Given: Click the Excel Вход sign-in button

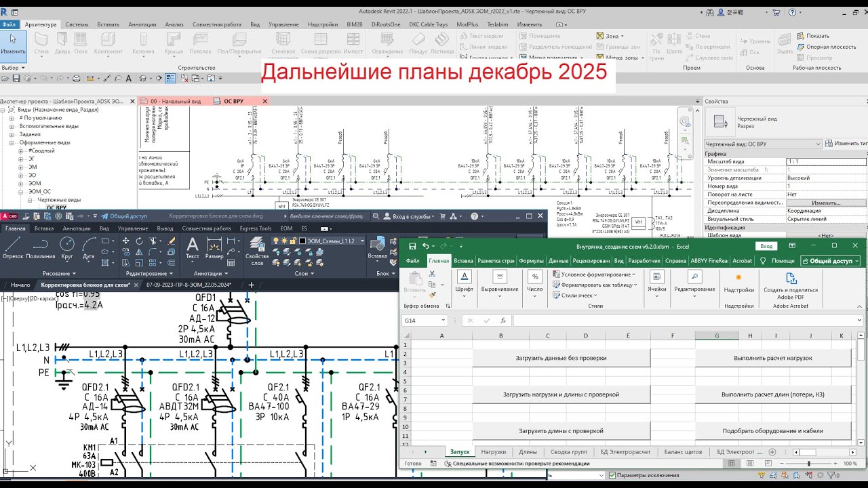Looking at the screenshot, I should pos(766,246).
